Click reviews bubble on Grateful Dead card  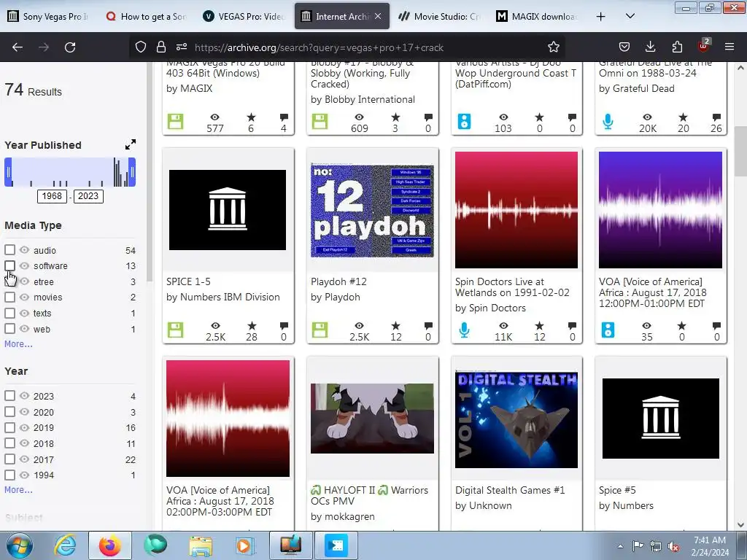(x=716, y=117)
